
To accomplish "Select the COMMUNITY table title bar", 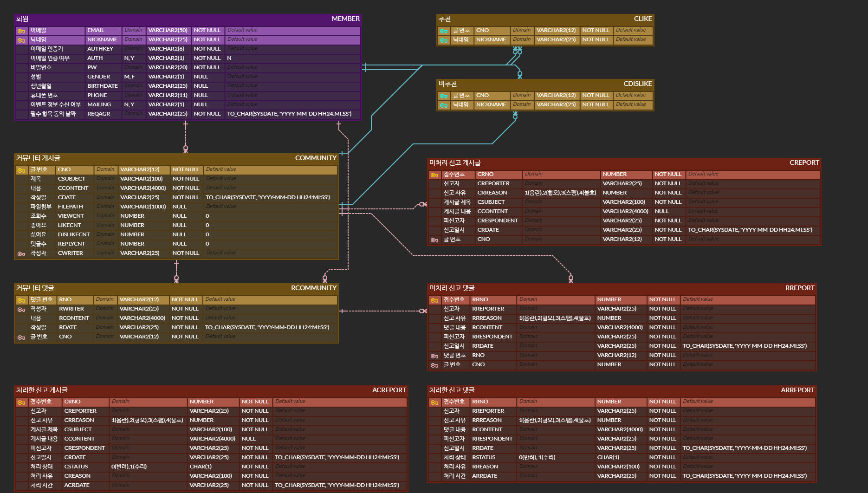I will (x=316, y=158).
